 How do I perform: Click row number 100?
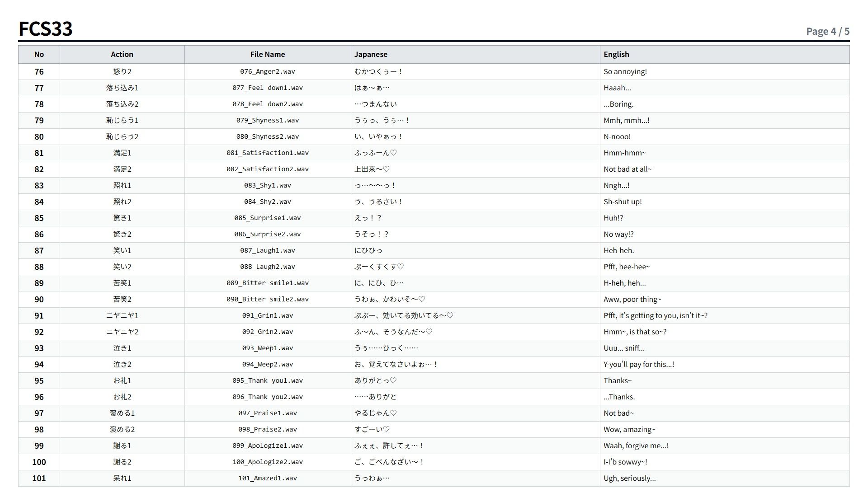click(x=39, y=462)
